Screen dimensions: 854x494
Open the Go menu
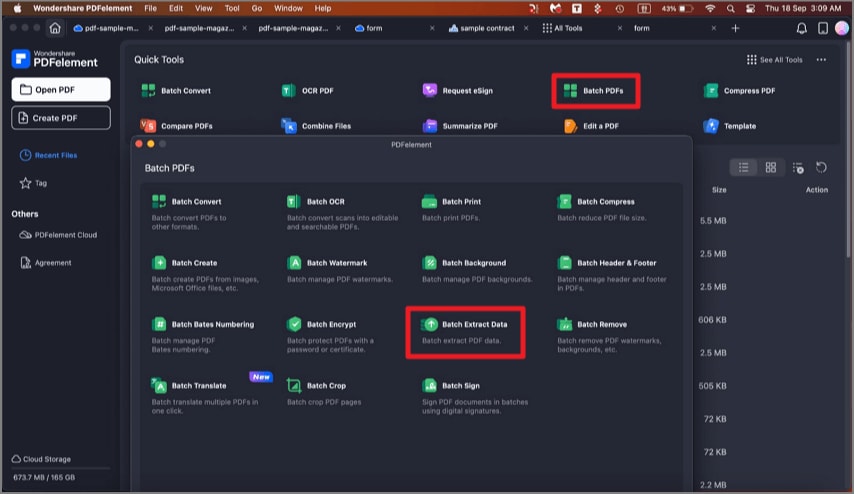click(257, 8)
